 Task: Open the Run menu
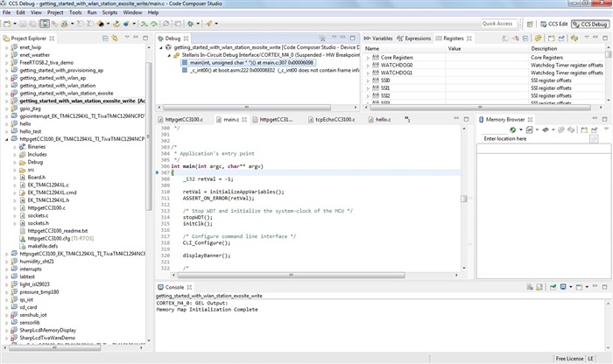[91, 12]
